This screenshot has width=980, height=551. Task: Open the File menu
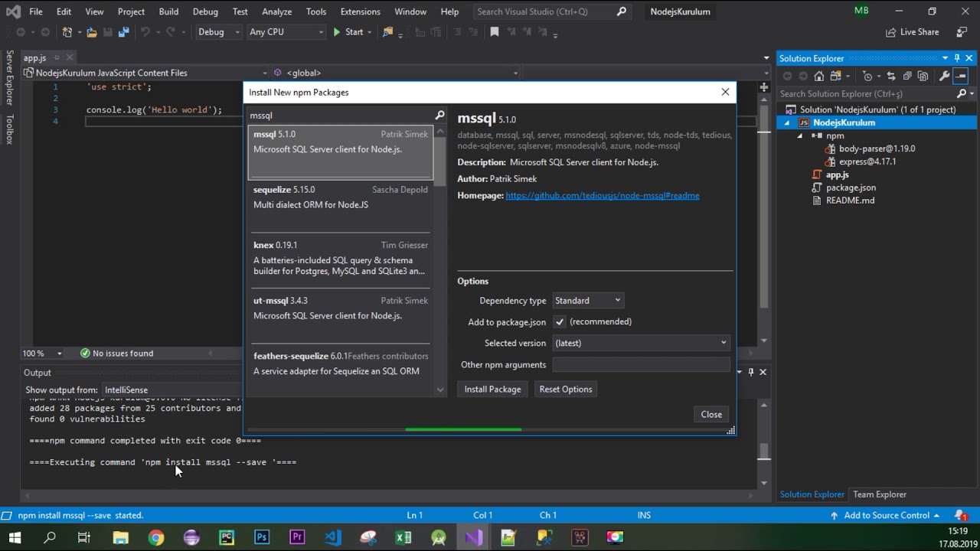pos(36,11)
